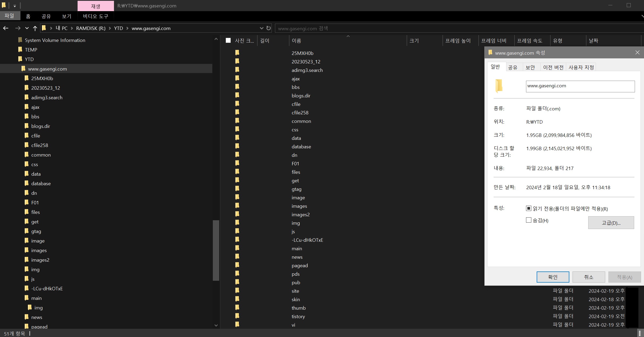Go forward with the forward arrow

[x=18, y=28]
